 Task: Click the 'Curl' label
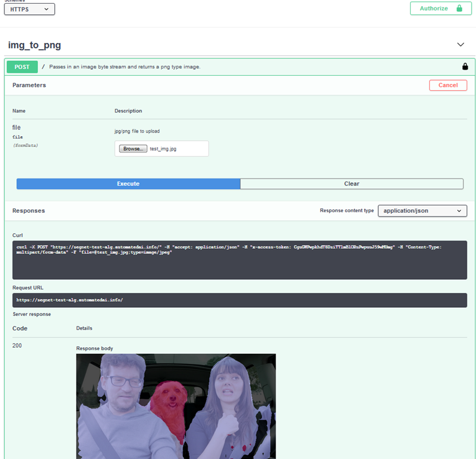tap(17, 236)
